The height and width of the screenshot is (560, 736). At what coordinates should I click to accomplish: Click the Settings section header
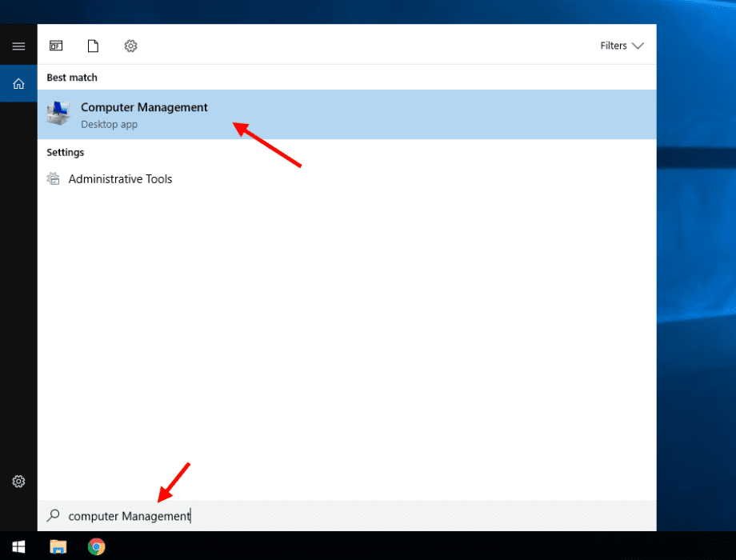(65, 152)
